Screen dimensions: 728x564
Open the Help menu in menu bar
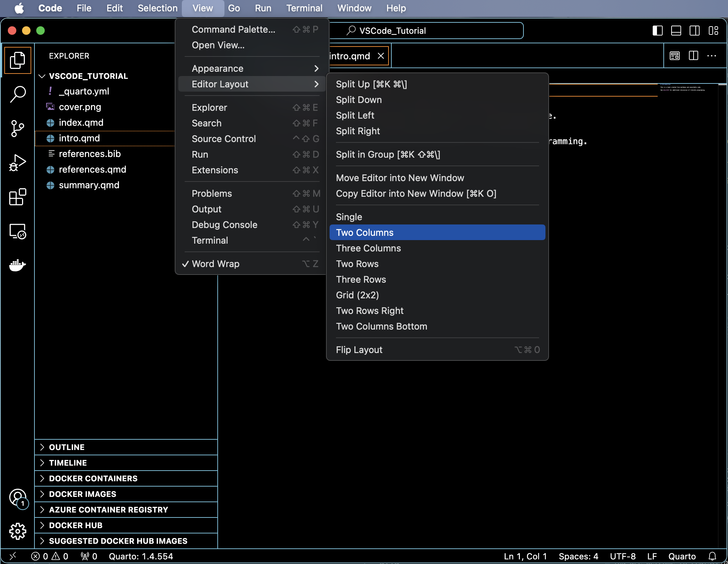tap(396, 8)
